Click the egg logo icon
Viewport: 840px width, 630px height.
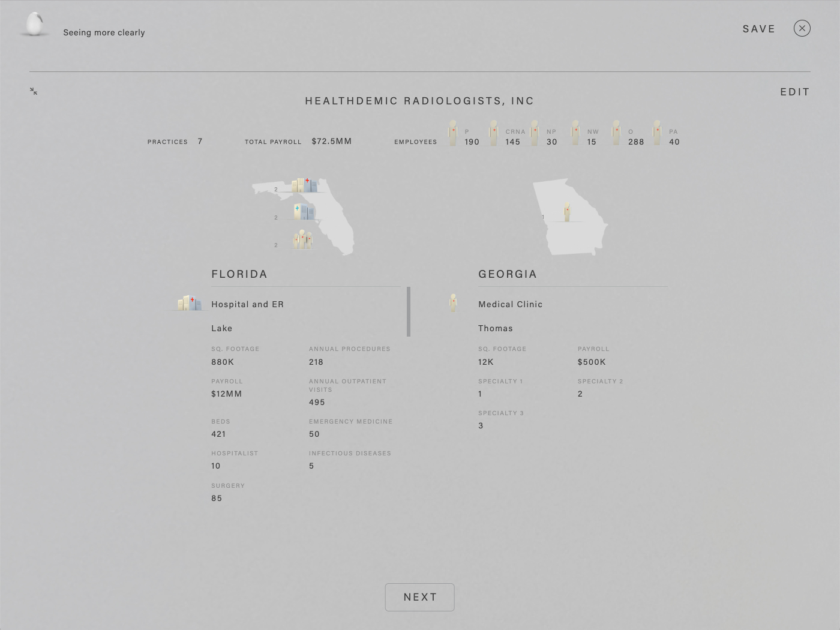[x=35, y=25]
